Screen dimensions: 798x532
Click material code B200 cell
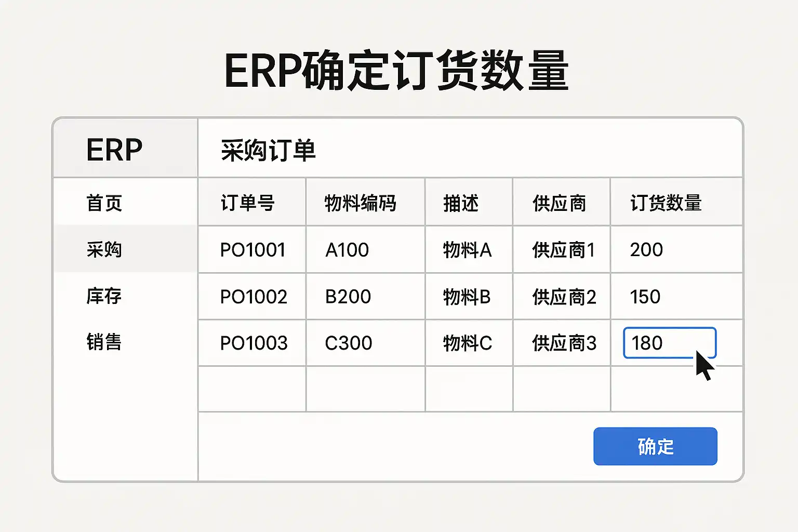(x=348, y=297)
